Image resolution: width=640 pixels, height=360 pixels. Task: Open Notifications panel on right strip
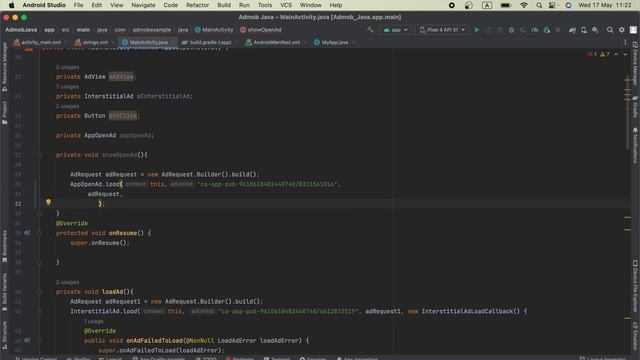coord(635,145)
